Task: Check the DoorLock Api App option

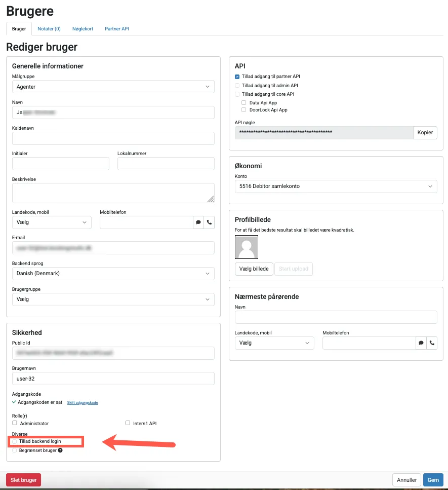Action: pyautogui.click(x=243, y=109)
